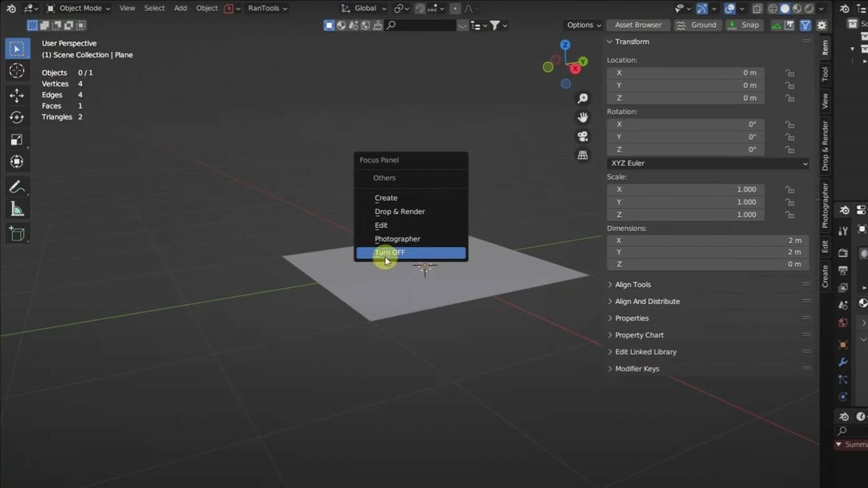Viewport: 868px width, 488px height.
Task: Open the World properties globe icon
Action: 843,322
